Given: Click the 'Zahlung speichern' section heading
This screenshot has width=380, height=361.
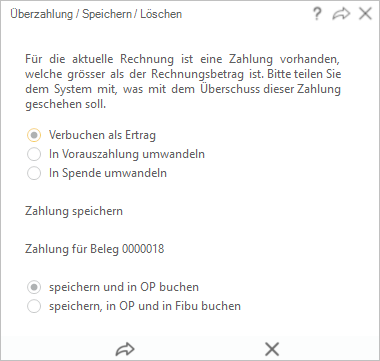Looking at the screenshot, I should point(74,211).
